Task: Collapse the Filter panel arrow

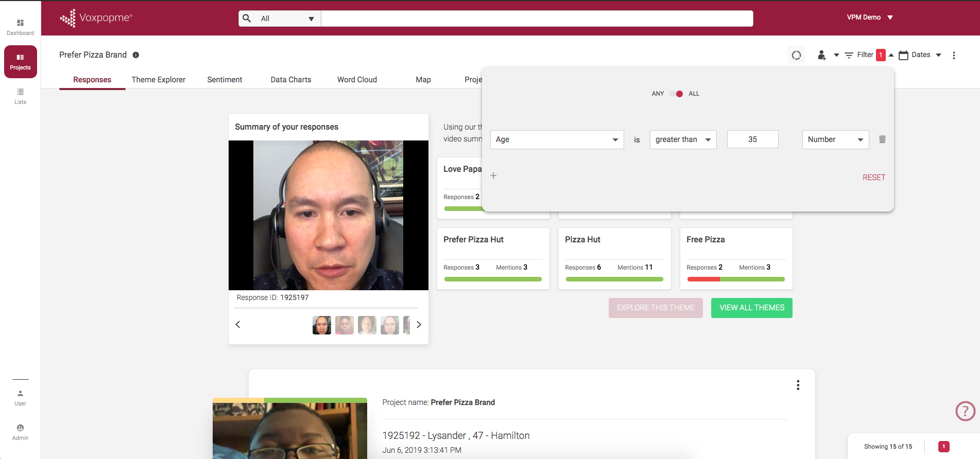Action: (x=891, y=55)
